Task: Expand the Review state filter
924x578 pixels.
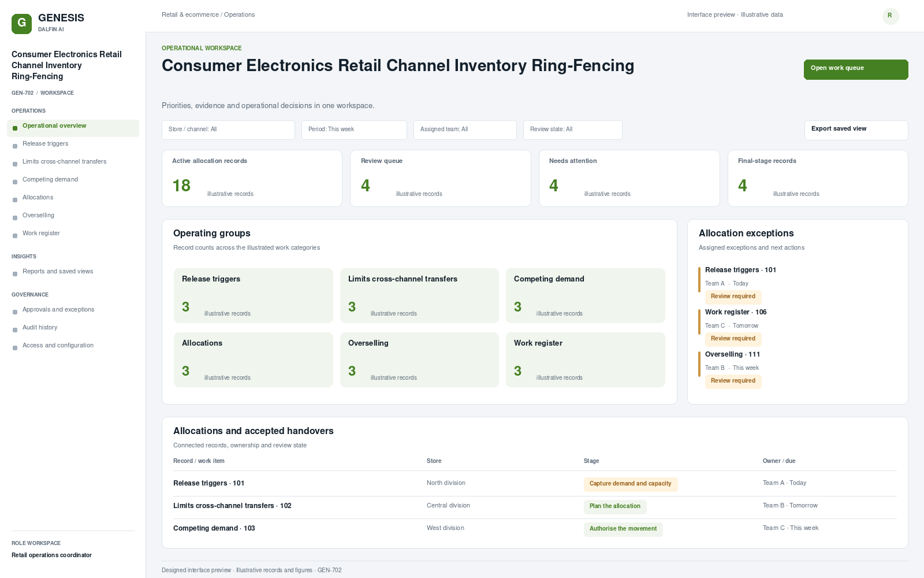Action: pos(572,129)
